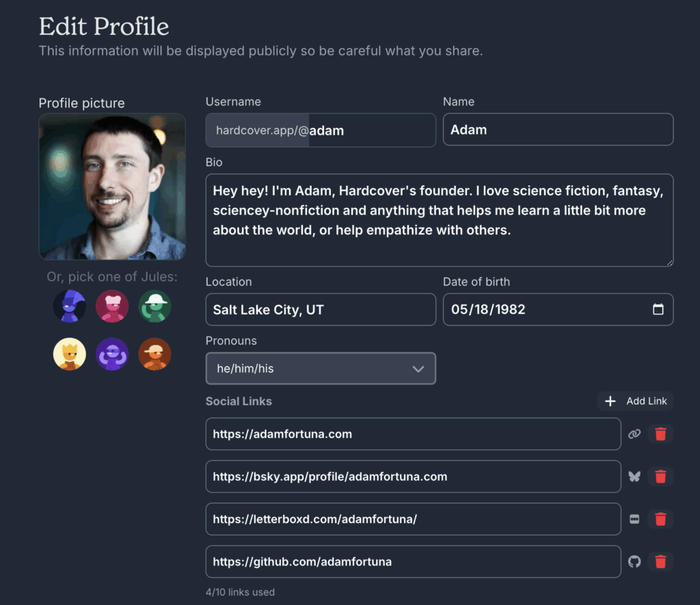The width and height of the screenshot is (700, 605).
Task: Open the Pronouns dropdown
Action: (x=321, y=368)
